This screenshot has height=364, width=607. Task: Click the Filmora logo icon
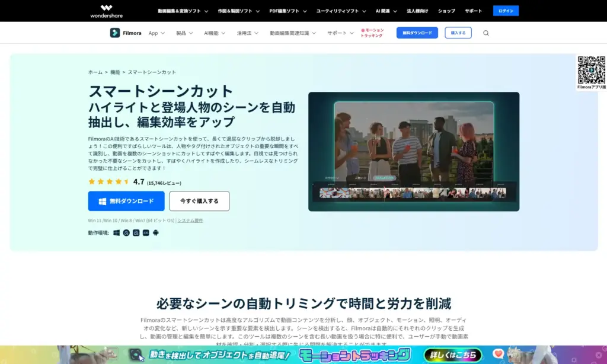(115, 33)
